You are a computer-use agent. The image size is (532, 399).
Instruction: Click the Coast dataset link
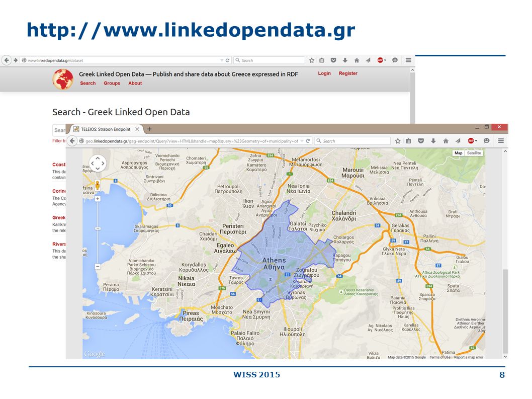pyautogui.click(x=59, y=165)
